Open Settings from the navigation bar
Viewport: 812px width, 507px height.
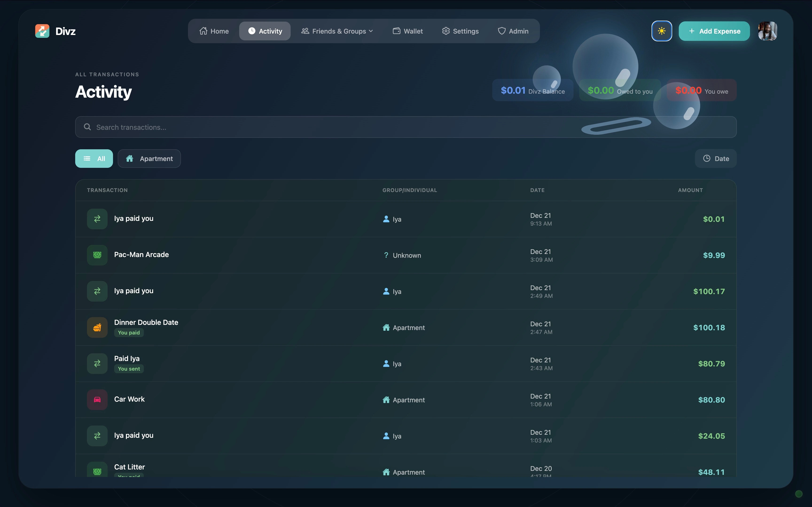[460, 31]
